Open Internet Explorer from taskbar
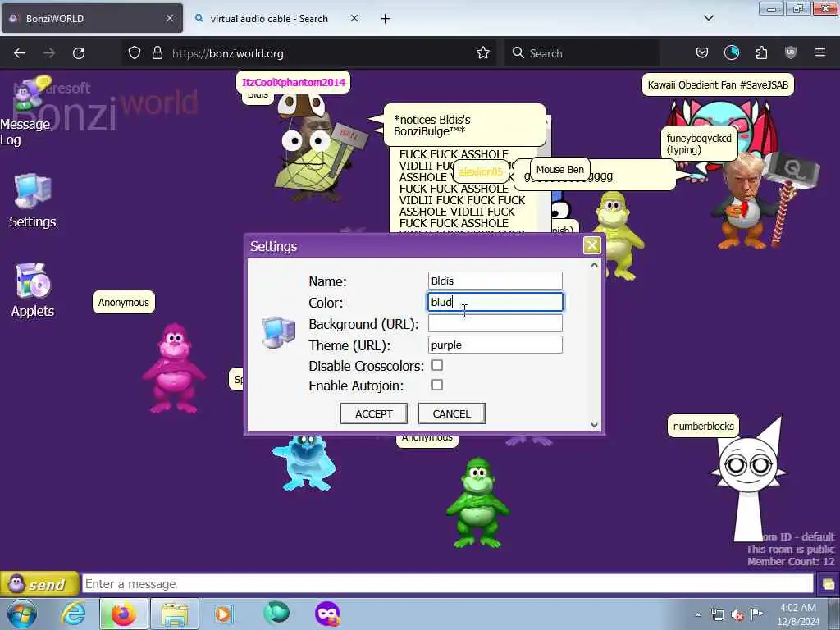Screen dimensions: 840x630 (x=73, y=614)
